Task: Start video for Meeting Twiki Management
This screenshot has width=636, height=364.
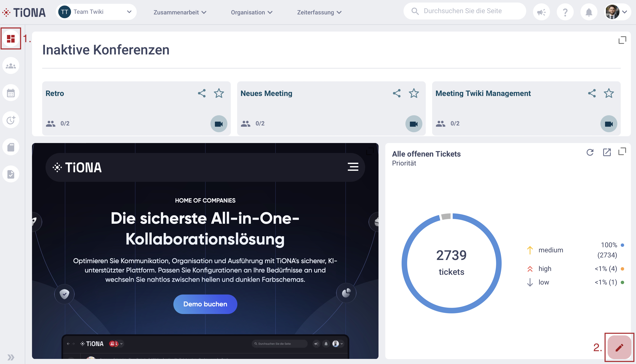Action: tap(609, 124)
